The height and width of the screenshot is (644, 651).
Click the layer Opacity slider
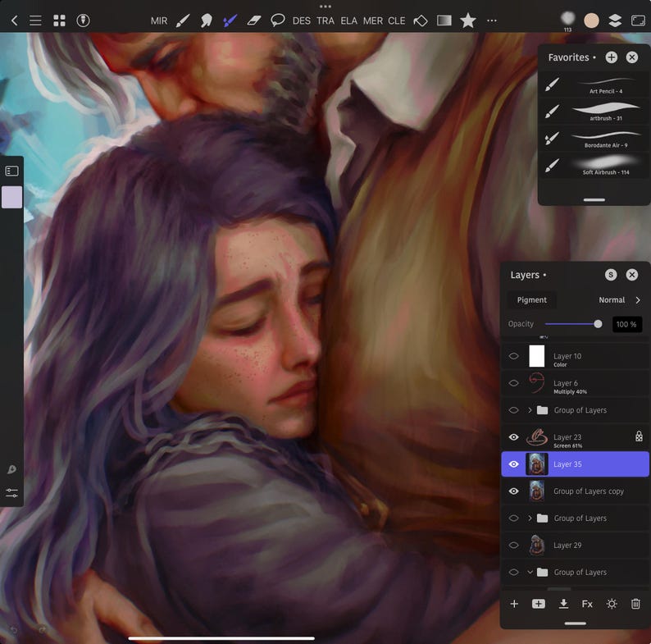(573, 324)
